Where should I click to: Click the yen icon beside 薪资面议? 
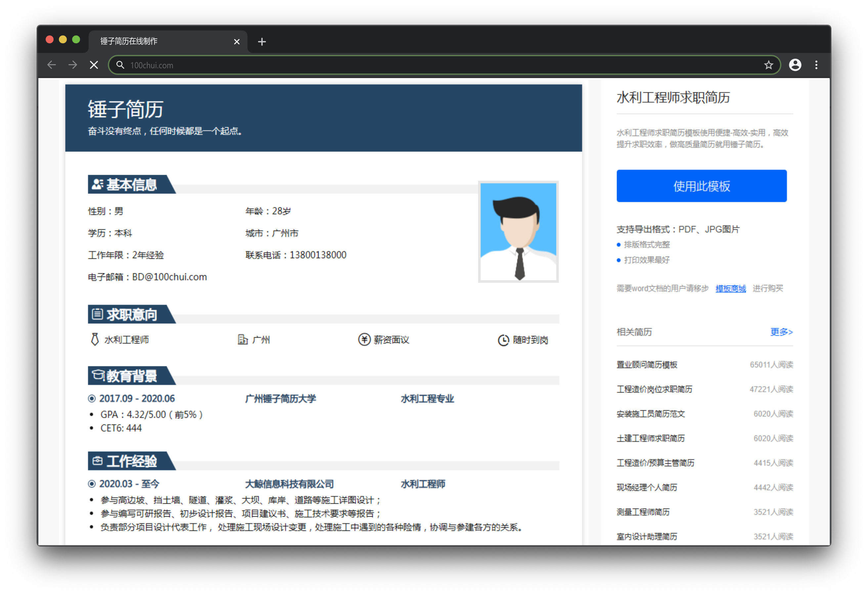pyautogui.click(x=364, y=339)
